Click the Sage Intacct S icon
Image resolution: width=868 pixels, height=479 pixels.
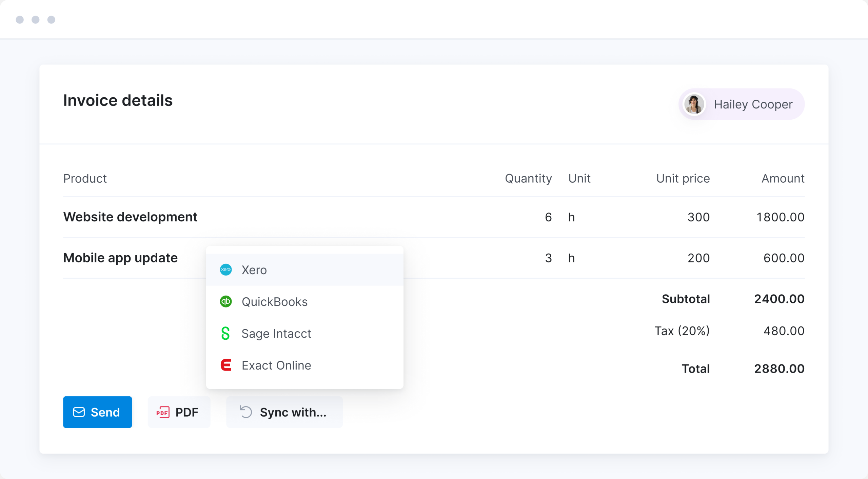[x=225, y=333]
